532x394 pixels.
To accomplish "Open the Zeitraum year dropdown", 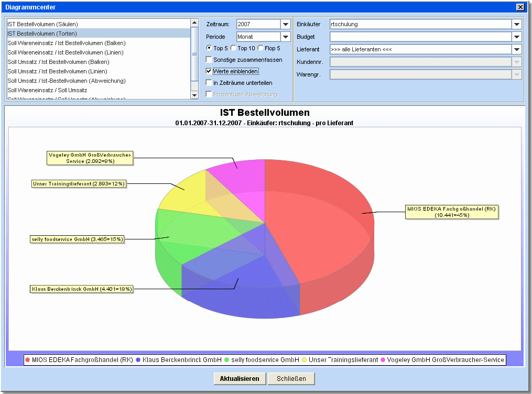I will point(285,25).
